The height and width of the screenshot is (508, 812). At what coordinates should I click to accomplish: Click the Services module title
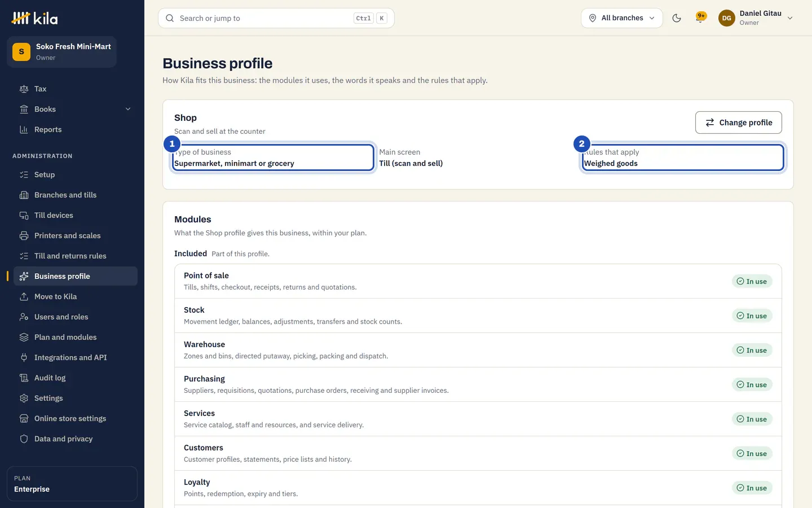tap(199, 413)
